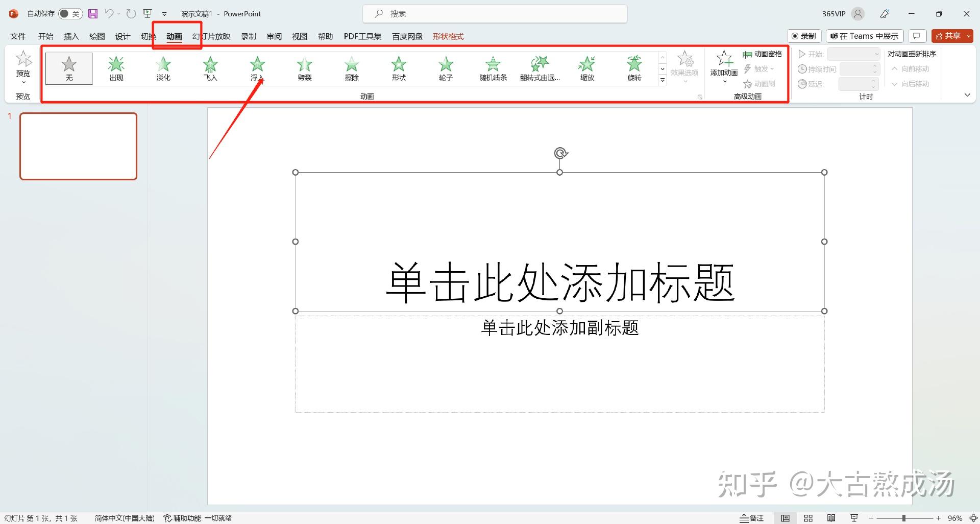Open the 文件 (File) menu
The height and width of the screenshot is (524, 980).
coord(18,36)
